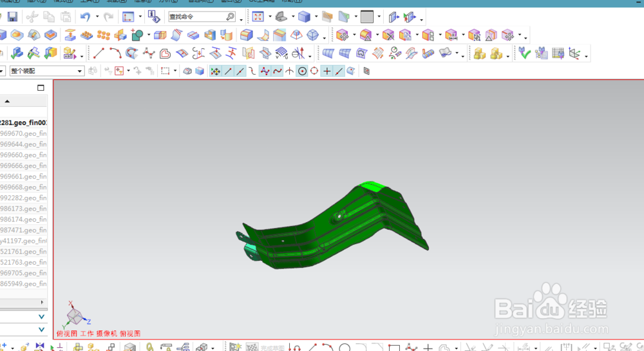Select 992282.geo_fin row in navigator
The width and height of the screenshot is (644, 351).
[23, 198]
